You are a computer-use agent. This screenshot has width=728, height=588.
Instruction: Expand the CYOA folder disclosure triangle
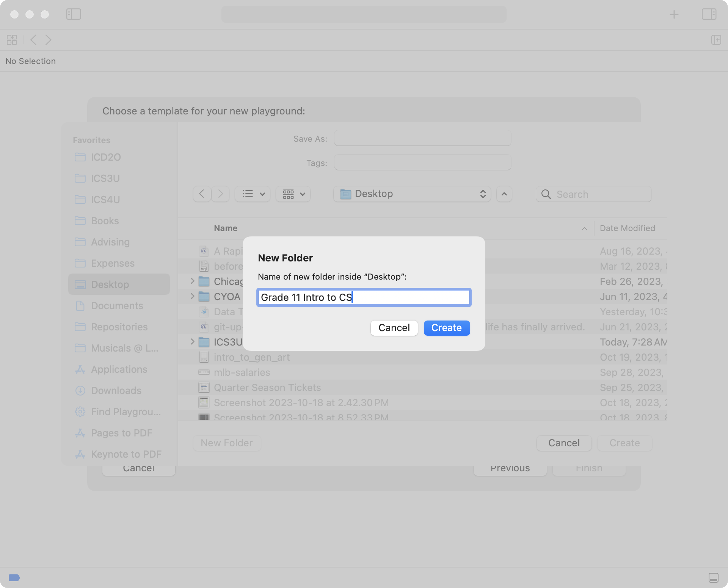193,296
